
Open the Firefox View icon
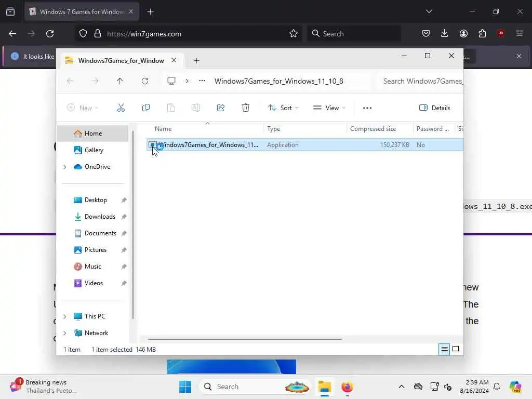(10, 12)
